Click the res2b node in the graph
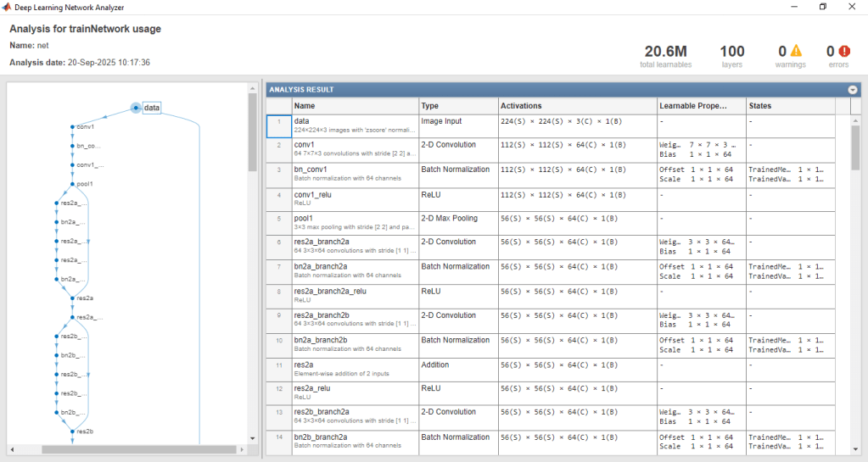 click(x=73, y=431)
